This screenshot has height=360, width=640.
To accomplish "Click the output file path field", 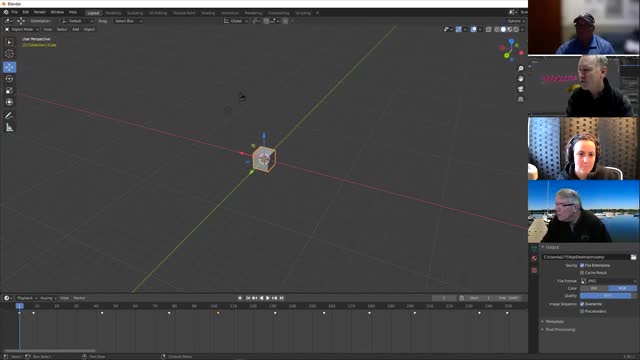I will (586, 257).
